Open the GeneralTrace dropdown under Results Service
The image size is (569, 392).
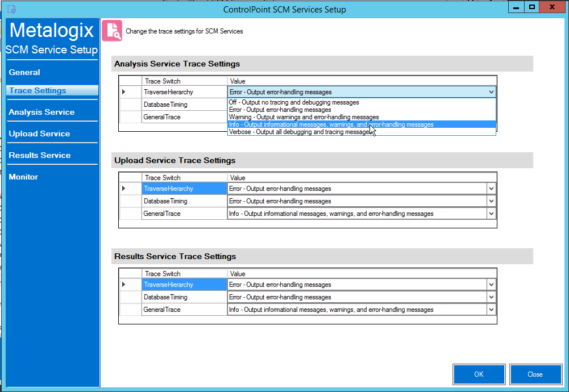(x=491, y=309)
